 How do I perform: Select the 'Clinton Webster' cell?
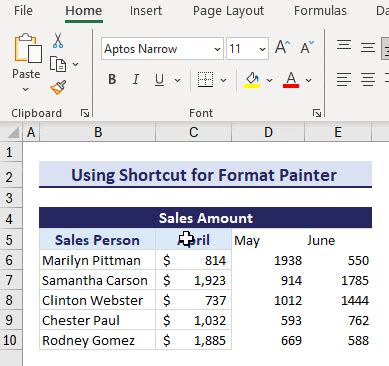pos(97,300)
